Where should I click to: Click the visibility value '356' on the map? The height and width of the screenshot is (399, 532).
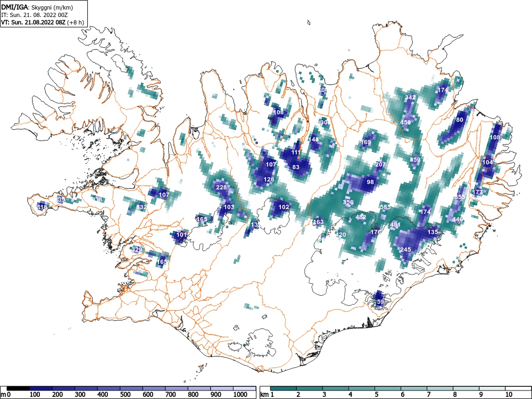[348, 202]
